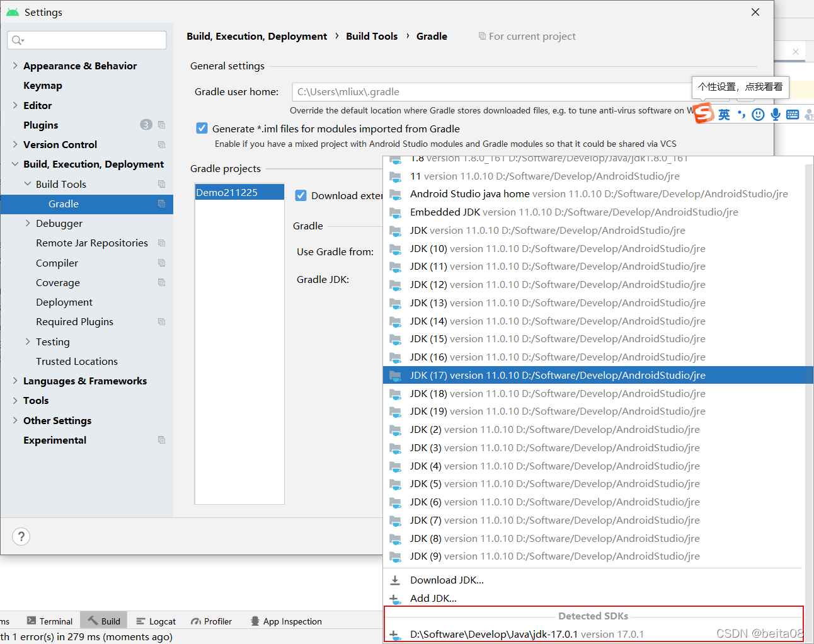Screen dimensions: 814x644
Task: Click Build Tools breadcrumb link
Action: [x=372, y=36]
